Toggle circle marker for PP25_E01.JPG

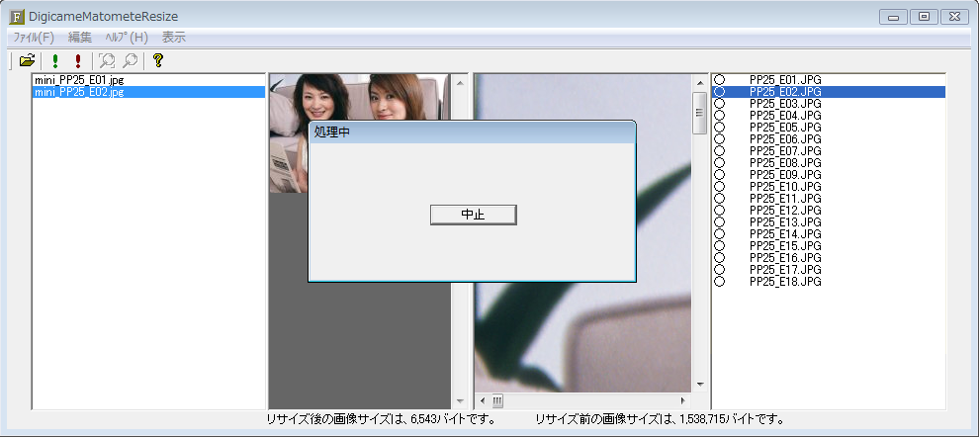[x=719, y=80]
